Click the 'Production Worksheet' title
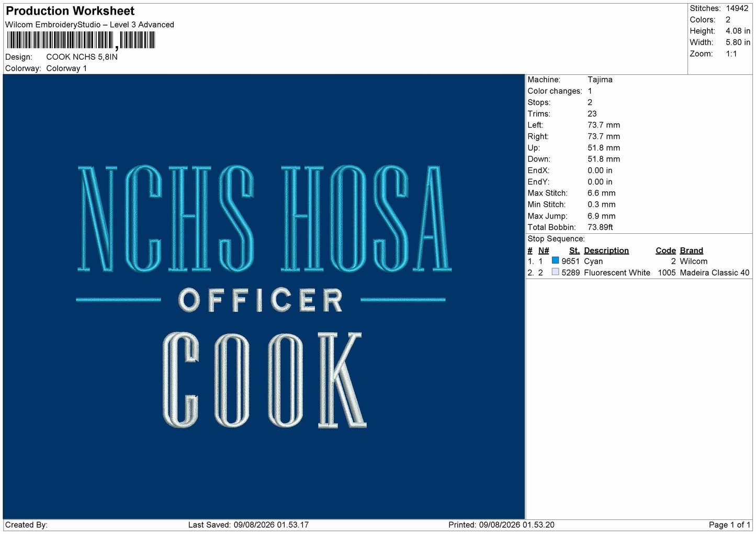The image size is (756, 534). pyautogui.click(x=70, y=11)
